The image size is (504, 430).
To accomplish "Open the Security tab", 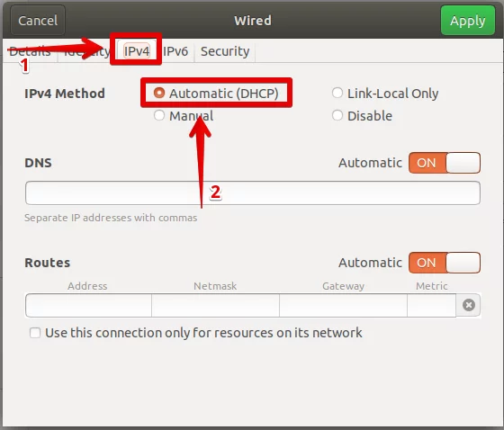I will coord(225,51).
